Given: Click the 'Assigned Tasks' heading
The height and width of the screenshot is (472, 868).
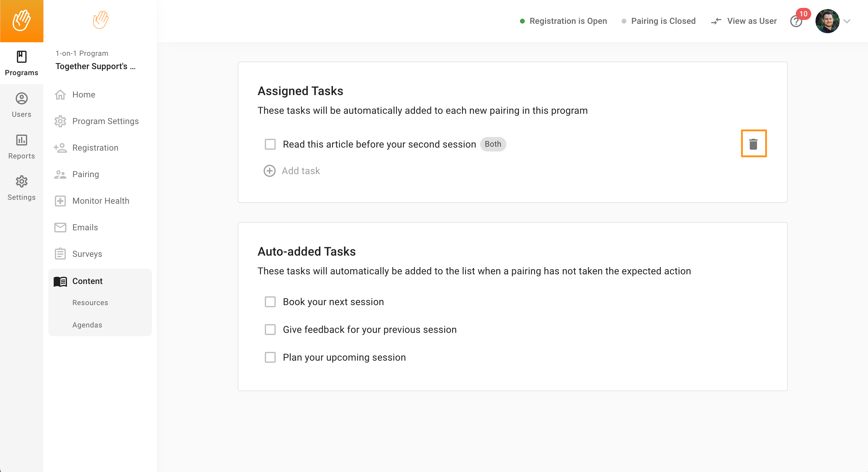Looking at the screenshot, I should (x=300, y=91).
